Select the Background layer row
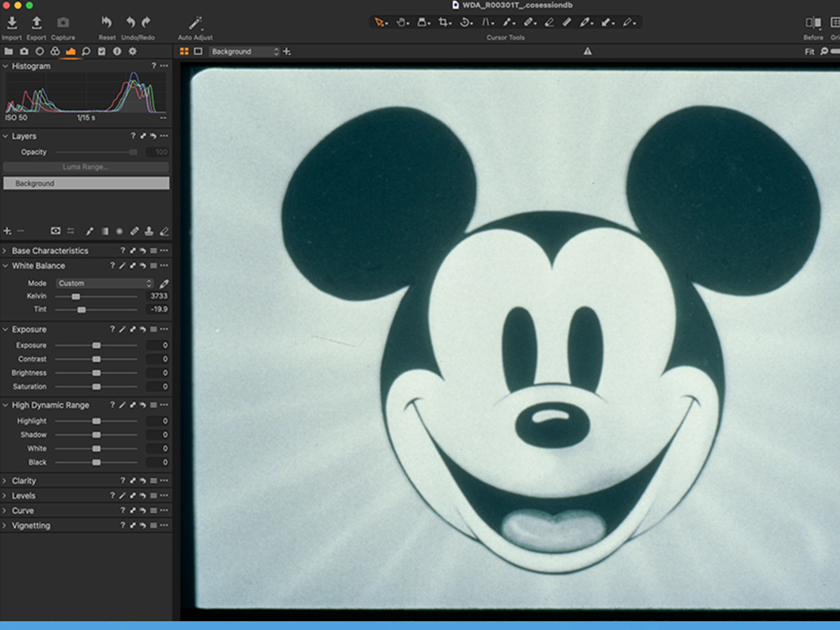The width and height of the screenshot is (840, 630). point(86,183)
